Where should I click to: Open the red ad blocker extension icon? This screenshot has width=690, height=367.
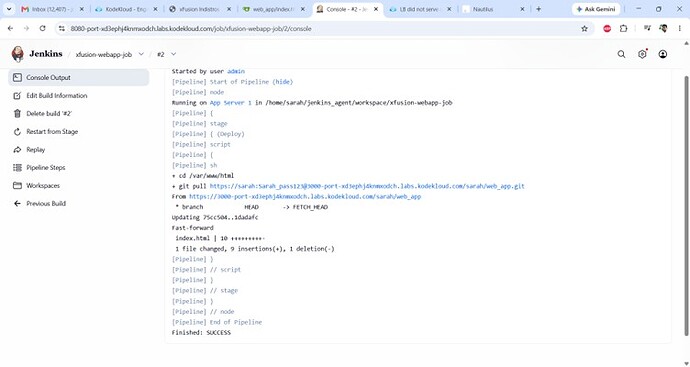coord(607,29)
